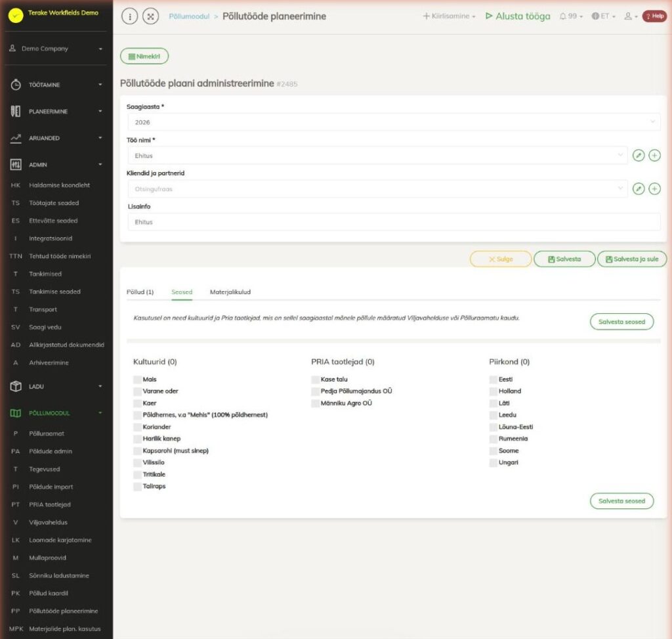Click the red Help button
This screenshot has width=672, height=639.
654,16
